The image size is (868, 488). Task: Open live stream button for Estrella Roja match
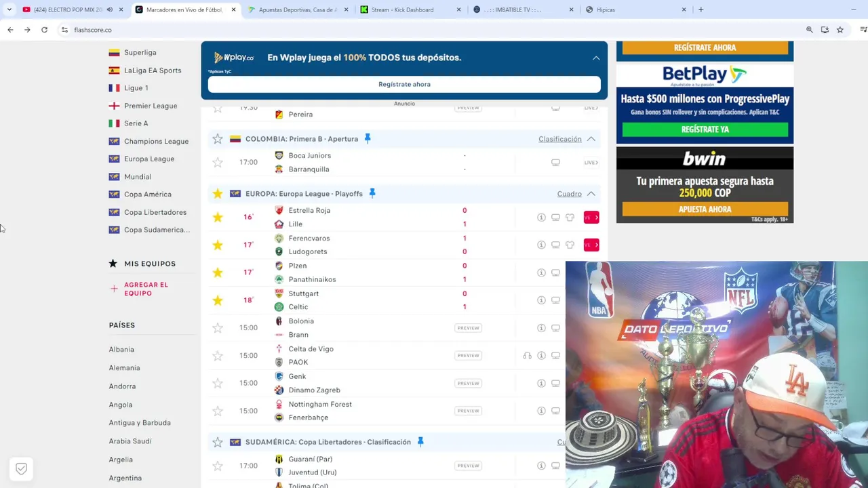591,218
